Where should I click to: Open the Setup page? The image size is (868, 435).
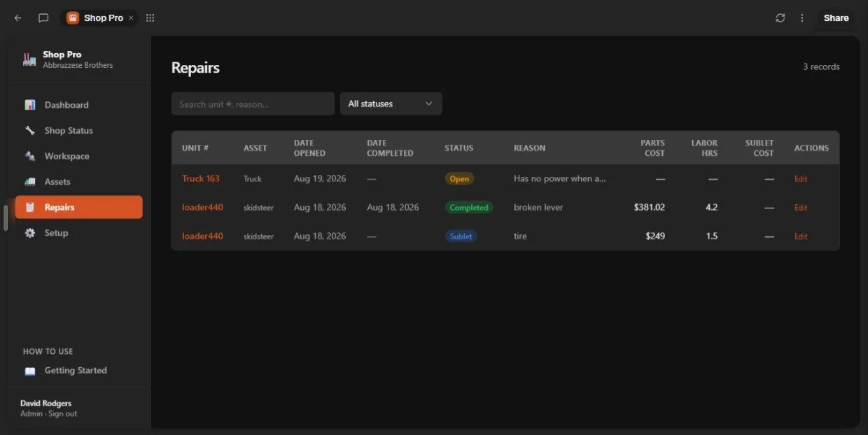[x=79, y=233]
